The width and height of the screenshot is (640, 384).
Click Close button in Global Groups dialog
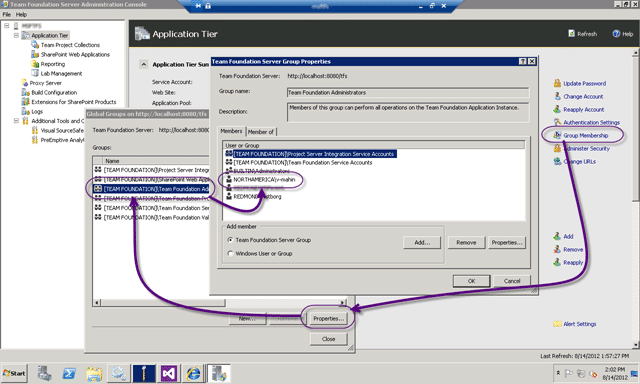(x=329, y=339)
